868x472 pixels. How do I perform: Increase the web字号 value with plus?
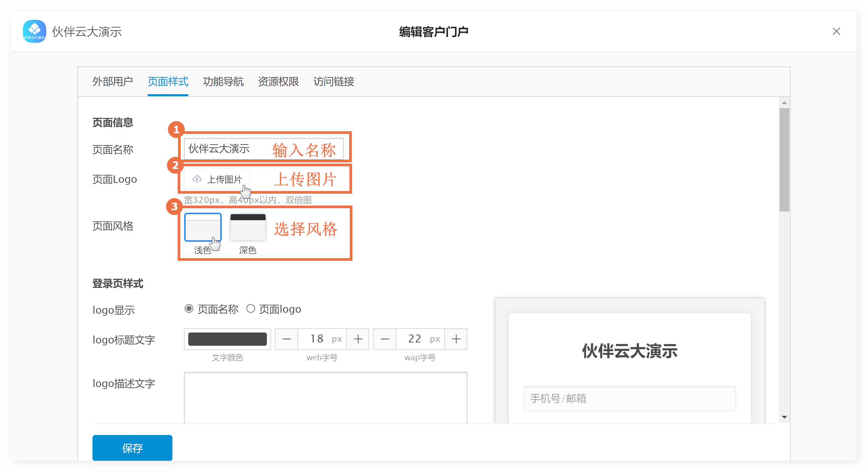[358, 339]
